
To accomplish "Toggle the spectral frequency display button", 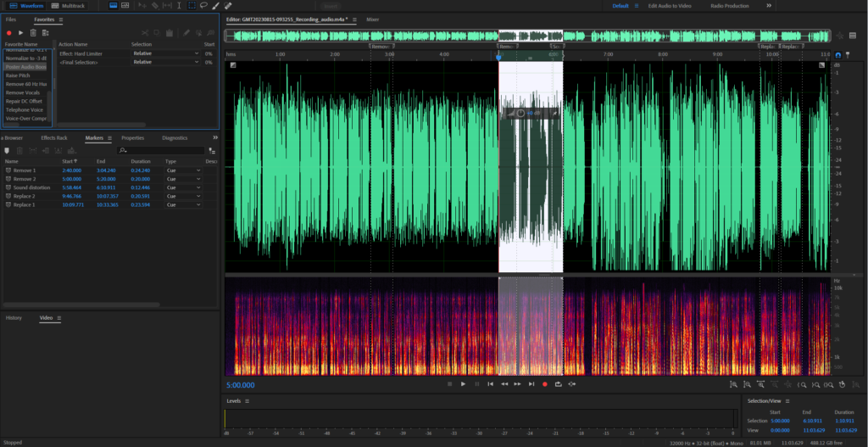I will coord(125,6).
